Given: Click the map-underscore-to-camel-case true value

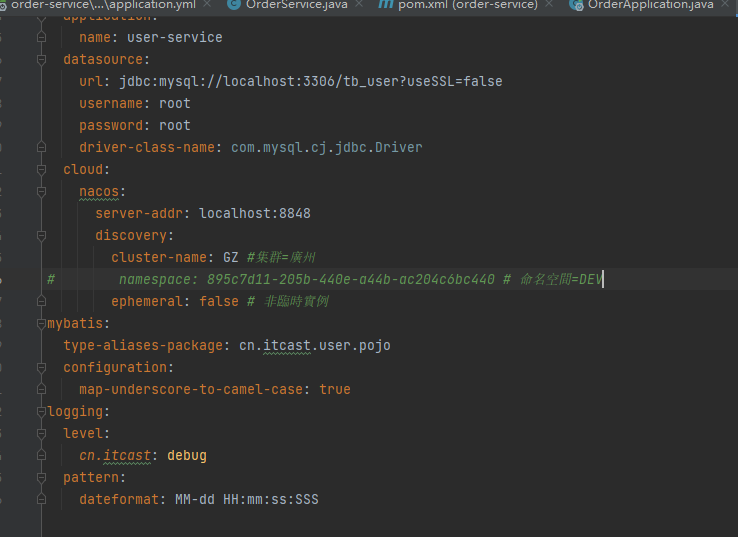Looking at the screenshot, I should (335, 389).
